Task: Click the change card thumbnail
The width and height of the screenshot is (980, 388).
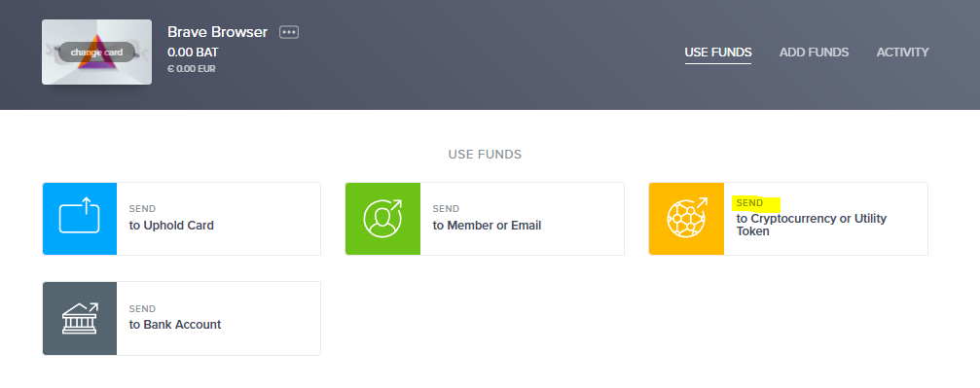Action: tap(97, 52)
